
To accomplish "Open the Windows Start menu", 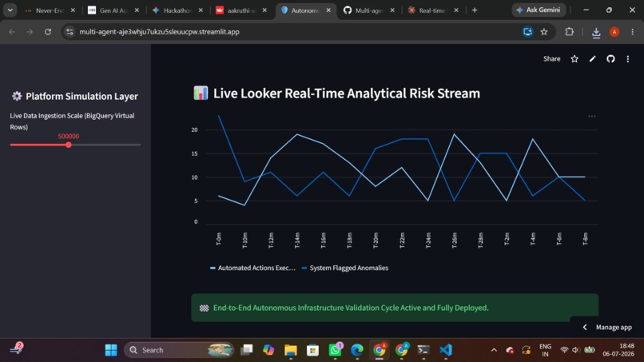I will [111, 350].
